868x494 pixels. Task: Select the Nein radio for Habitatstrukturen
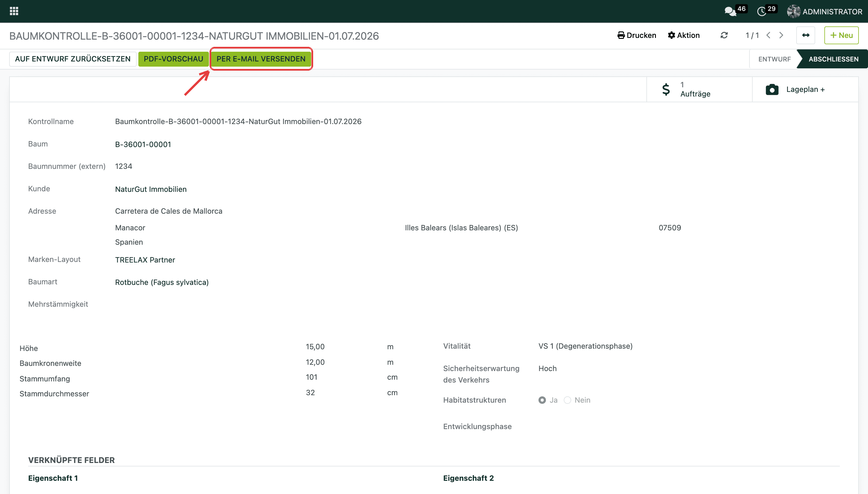point(567,400)
